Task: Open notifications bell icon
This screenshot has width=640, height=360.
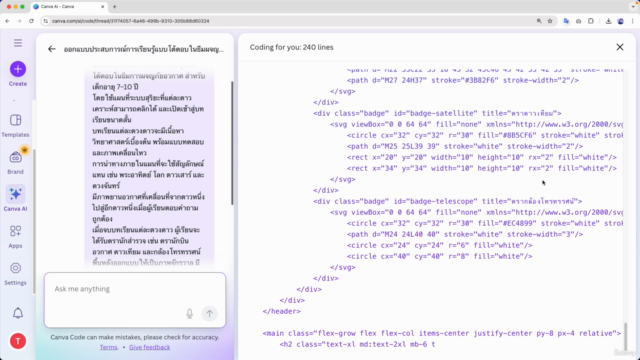Action: [x=18, y=313]
